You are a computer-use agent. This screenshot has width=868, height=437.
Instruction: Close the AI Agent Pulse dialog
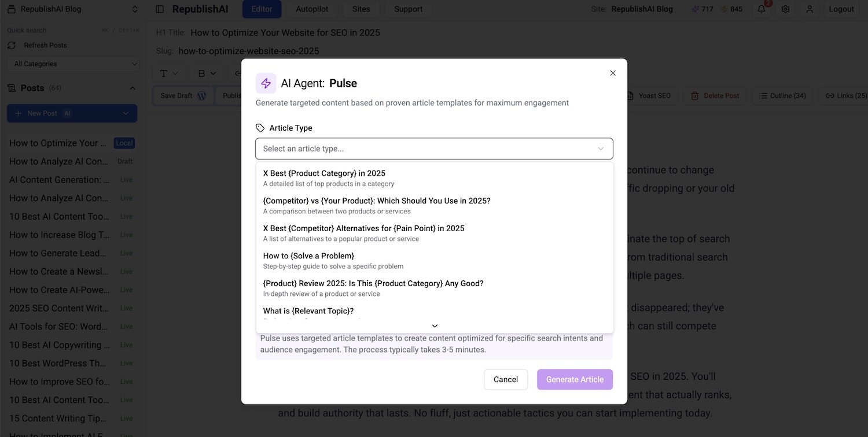coord(613,73)
